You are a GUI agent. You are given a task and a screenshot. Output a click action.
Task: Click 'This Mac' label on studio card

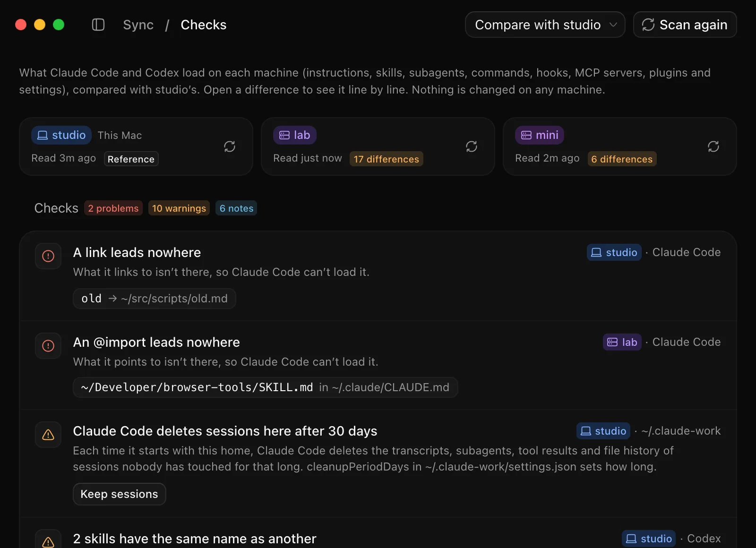point(120,135)
